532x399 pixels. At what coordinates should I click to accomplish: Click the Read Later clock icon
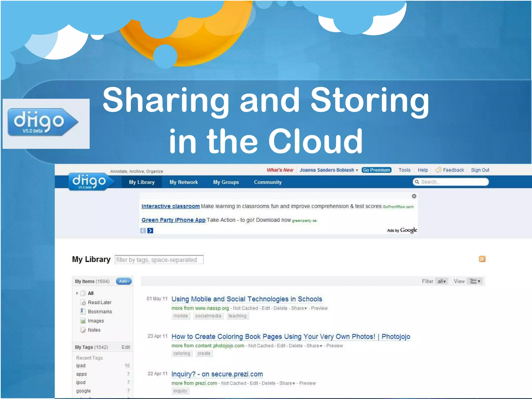coord(83,302)
